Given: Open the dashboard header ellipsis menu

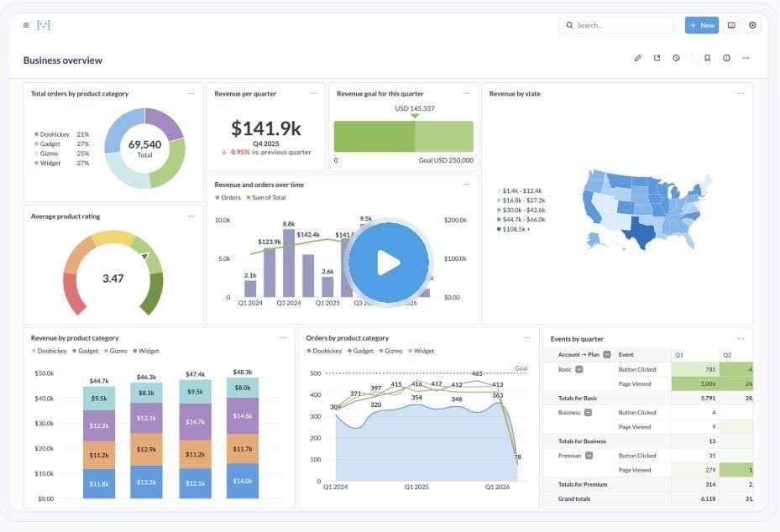Looking at the screenshot, I should [746, 58].
